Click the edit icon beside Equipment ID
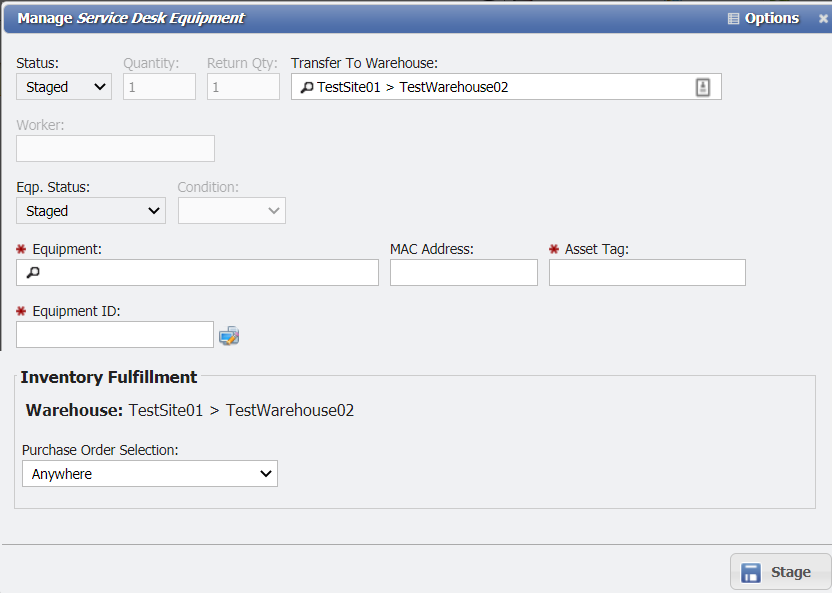This screenshot has width=832, height=593. click(229, 334)
